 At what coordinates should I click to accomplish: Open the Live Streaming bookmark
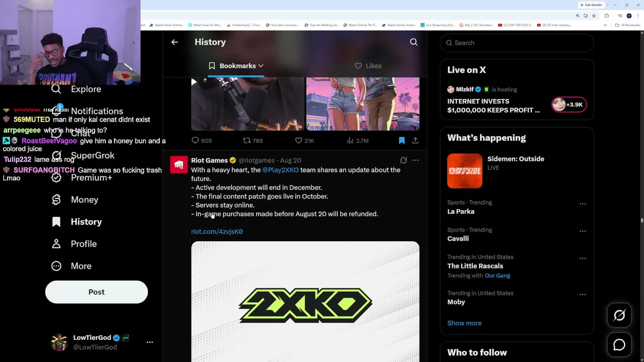pos(437,25)
